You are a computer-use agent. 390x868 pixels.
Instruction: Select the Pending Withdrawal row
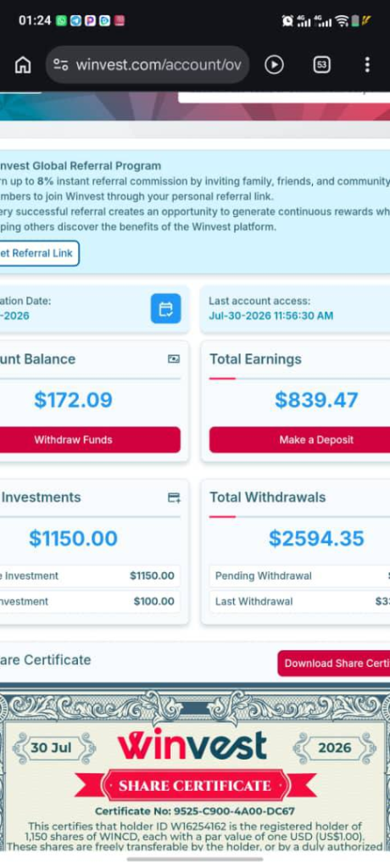[x=299, y=576]
